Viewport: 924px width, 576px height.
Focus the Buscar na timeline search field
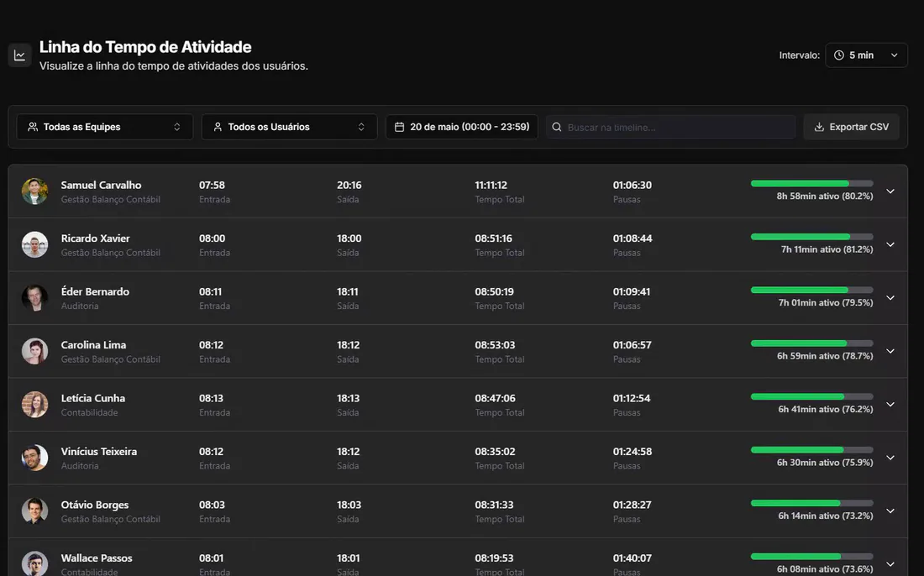[670, 128]
